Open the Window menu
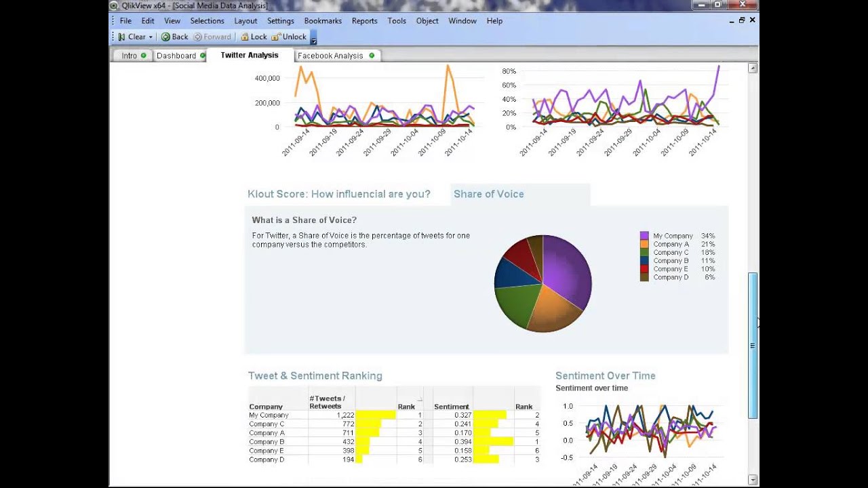The width and height of the screenshot is (868, 488). coord(462,21)
